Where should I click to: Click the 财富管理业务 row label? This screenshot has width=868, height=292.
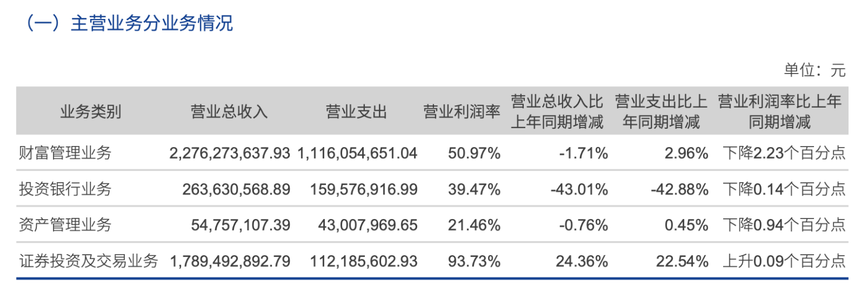tap(65, 153)
